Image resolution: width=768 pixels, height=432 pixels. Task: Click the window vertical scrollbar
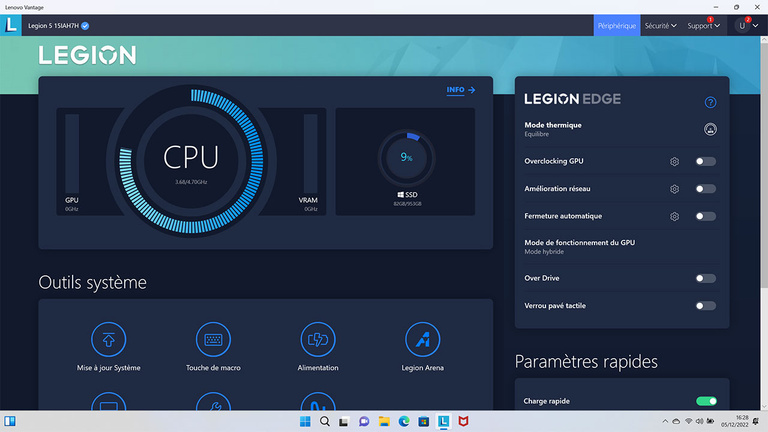point(764,167)
